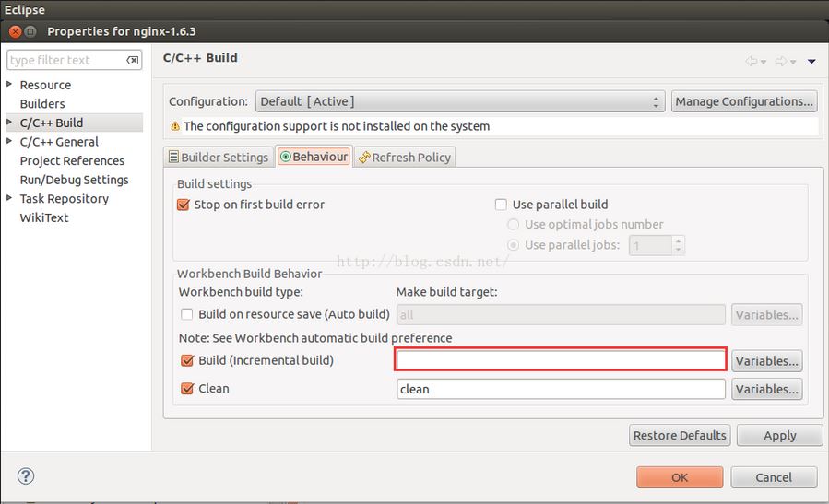Click Variables button for incremental build

pos(766,361)
